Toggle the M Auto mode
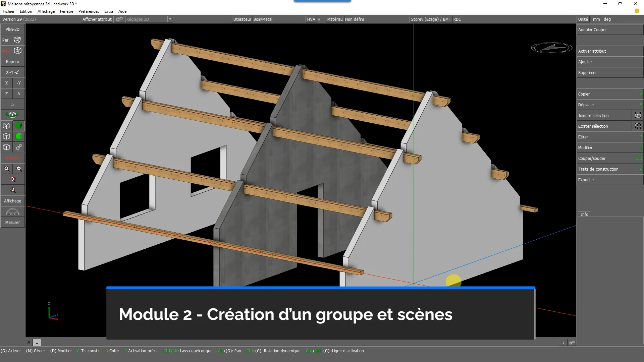This screenshot has width=644, height=362. click(x=12, y=158)
